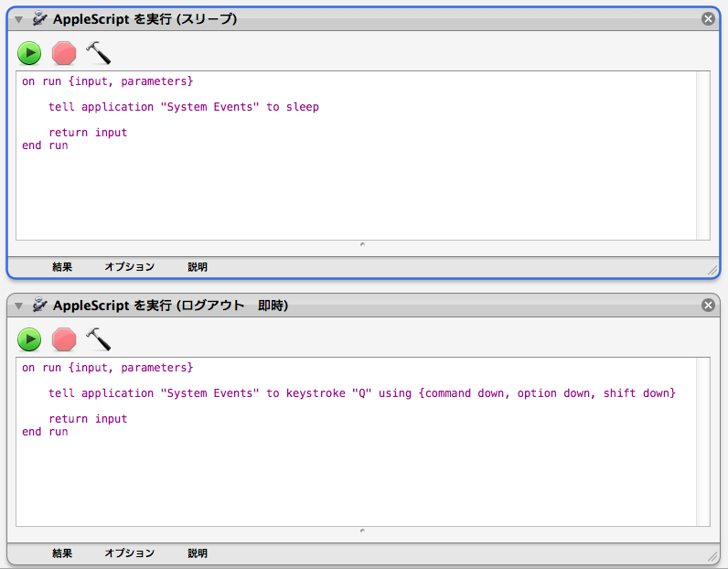Click the split handle below the logout script editor
Image resolution: width=728 pixels, height=569 pixels.
[x=362, y=531]
